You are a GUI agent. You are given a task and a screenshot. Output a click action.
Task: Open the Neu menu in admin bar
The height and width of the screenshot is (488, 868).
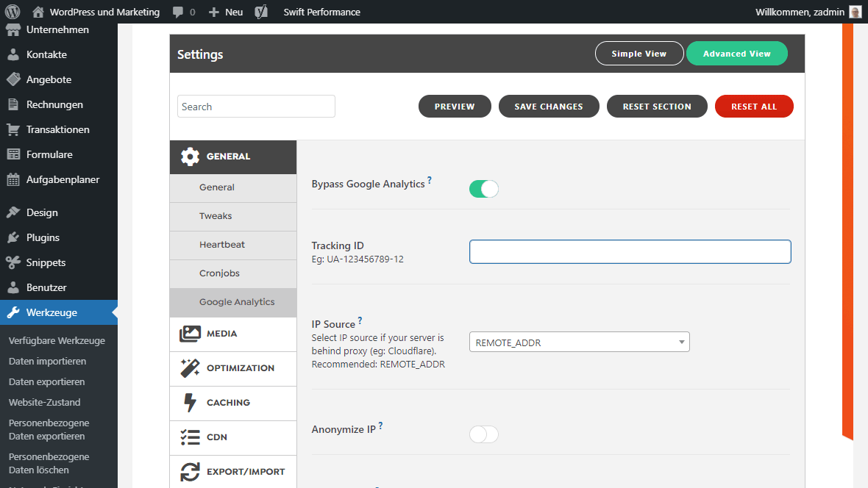(x=226, y=12)
